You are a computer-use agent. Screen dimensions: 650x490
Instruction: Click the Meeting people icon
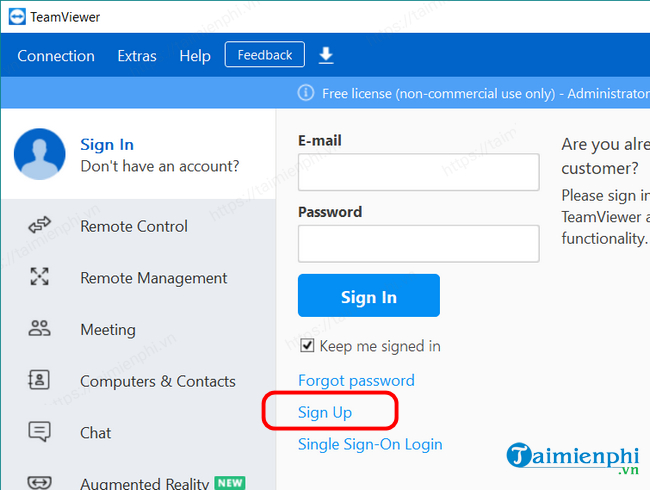[39, 328]
